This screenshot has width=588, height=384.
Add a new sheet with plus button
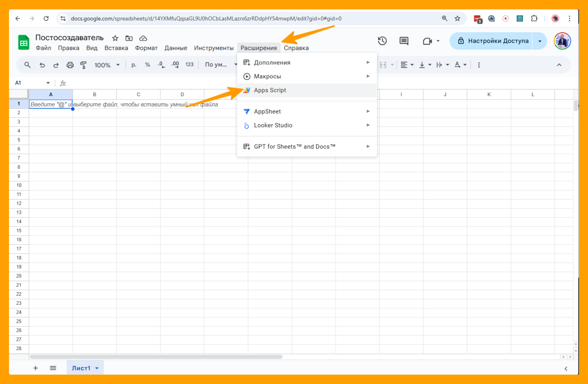(36, 368)
